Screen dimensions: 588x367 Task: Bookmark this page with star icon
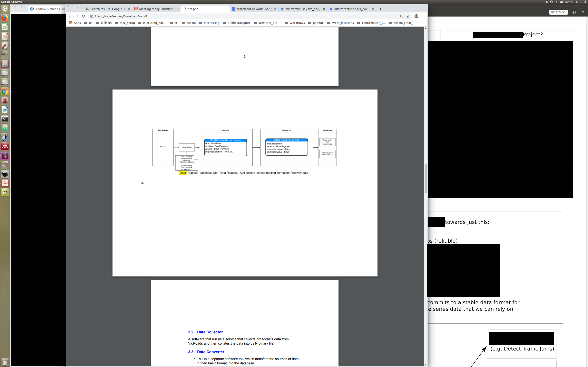coord(408,16)
